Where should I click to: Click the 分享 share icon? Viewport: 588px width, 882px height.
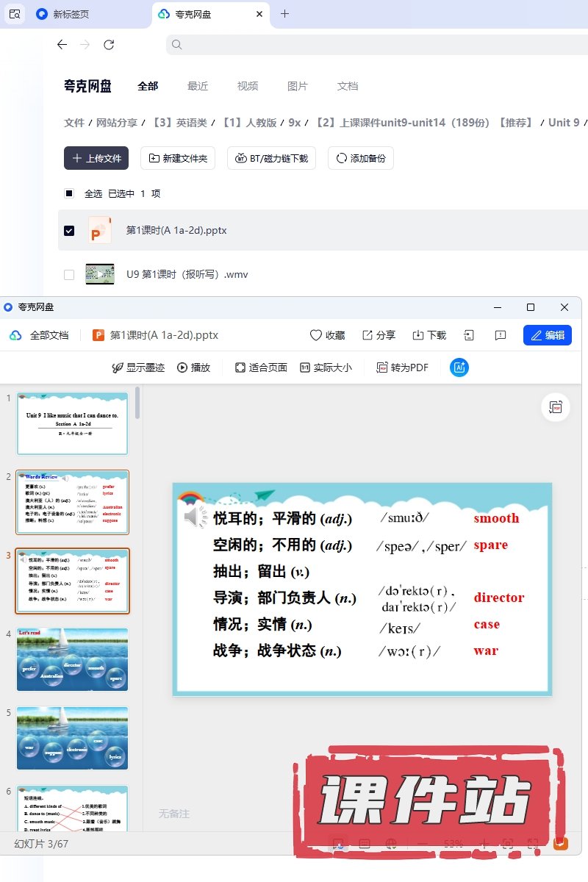coord(367,335)
